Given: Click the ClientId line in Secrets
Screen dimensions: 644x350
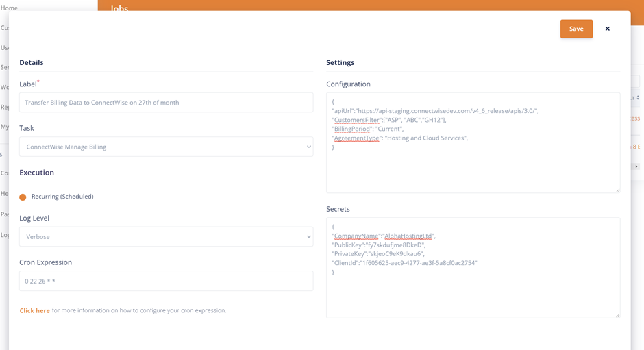Looking at the screenshot, I should click(x=404, y=263).
